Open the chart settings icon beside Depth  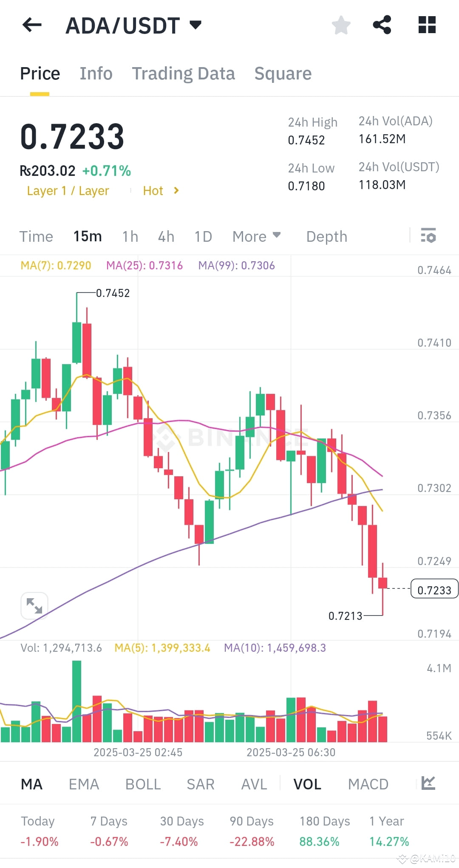[428, 236]
